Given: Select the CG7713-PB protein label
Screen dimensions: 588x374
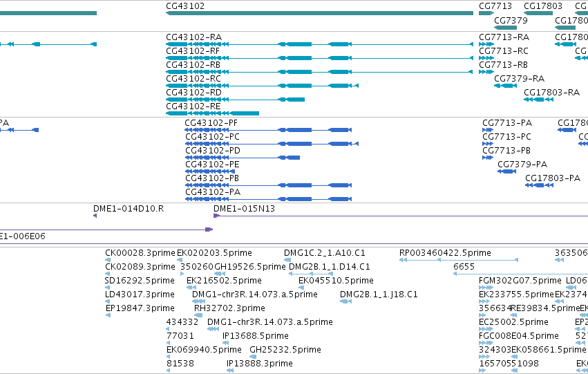Looking at the screenshot, I should coord(506,151).
